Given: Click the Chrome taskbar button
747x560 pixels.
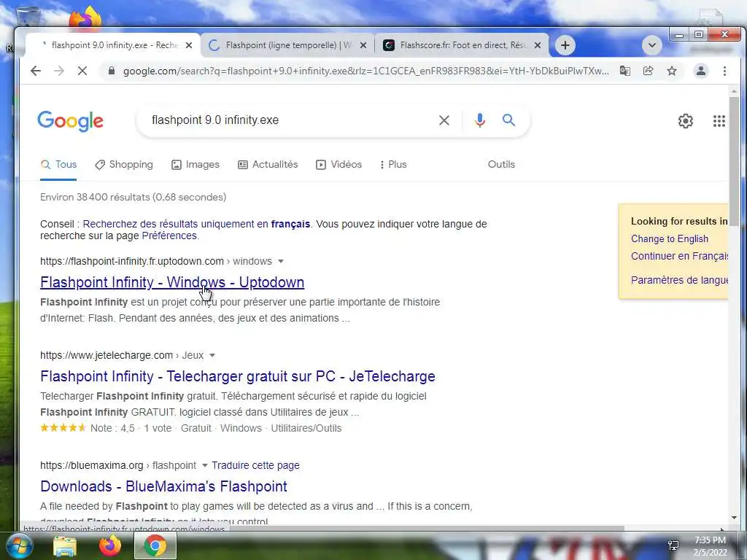Looking at the screenshot, I should [155, 545].
